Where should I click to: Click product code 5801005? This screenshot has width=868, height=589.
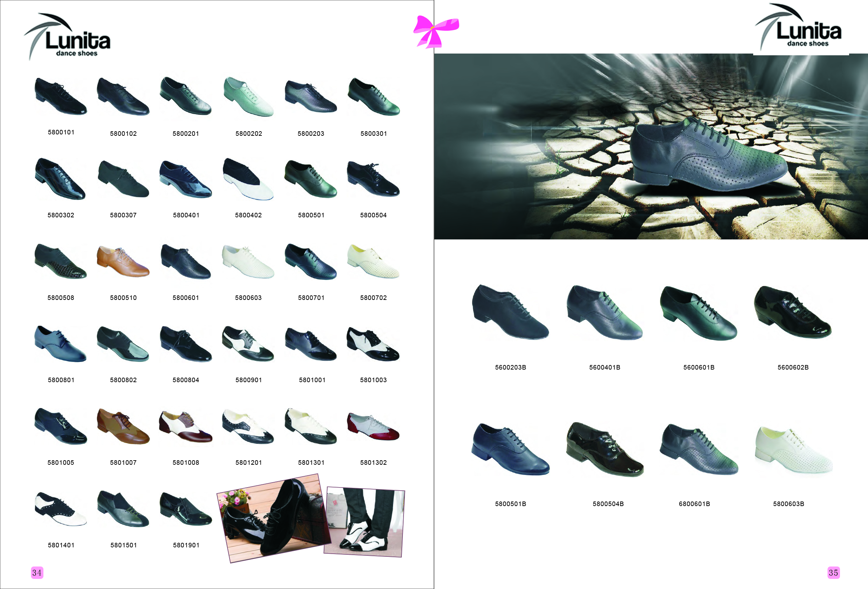click(x=61, y=462)
